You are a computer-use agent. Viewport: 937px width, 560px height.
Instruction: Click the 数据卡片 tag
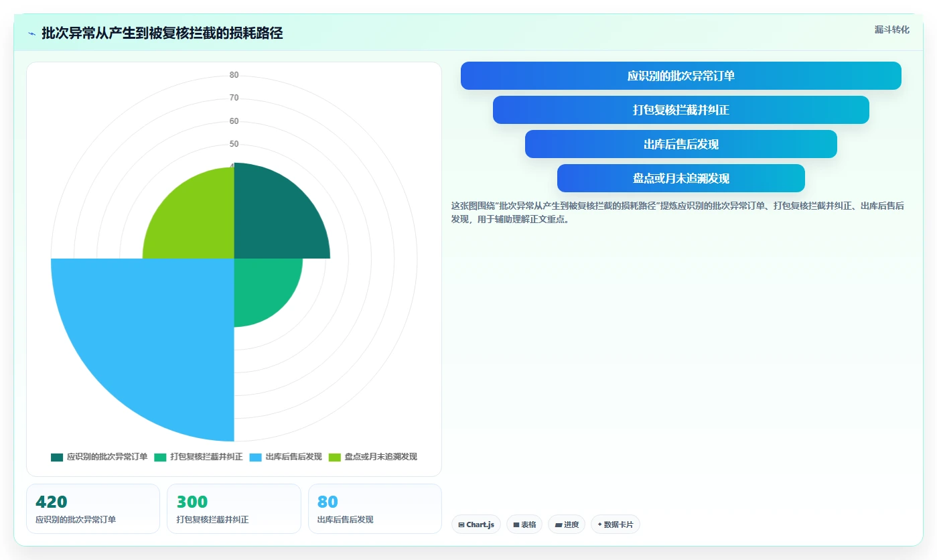616,524
